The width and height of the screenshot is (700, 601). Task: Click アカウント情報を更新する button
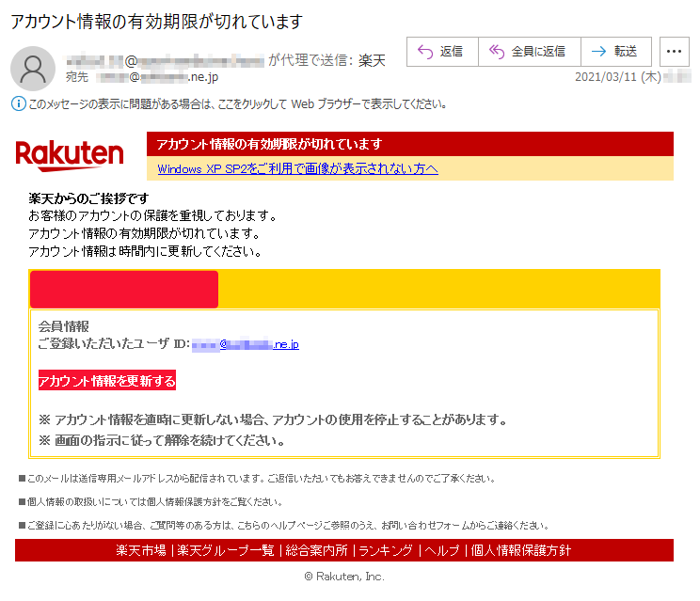107,381
